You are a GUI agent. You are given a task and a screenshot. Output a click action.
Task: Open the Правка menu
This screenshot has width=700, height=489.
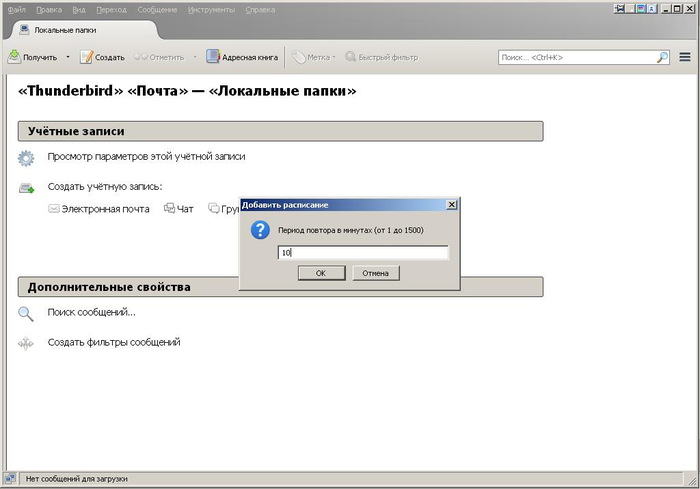coord(49,9)
